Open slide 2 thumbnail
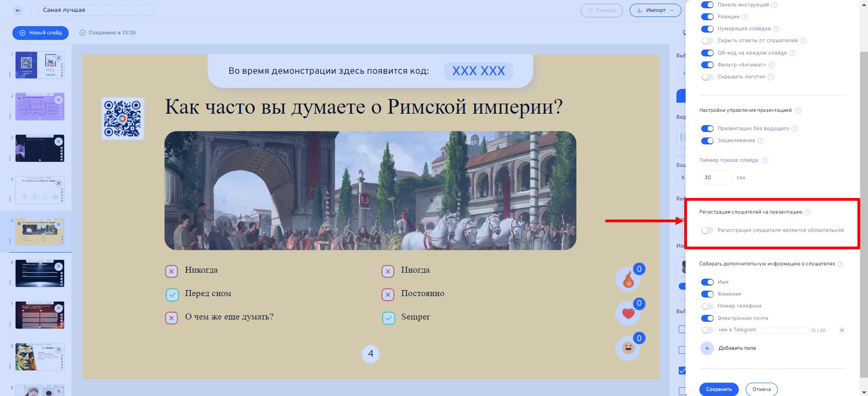 coord(40,107)
